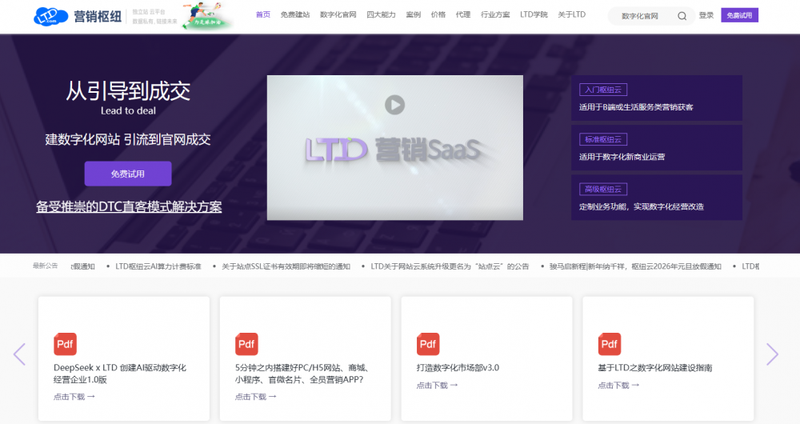800x424 pixels.
Task: Click the DeepSeek x LTD card title
Action: pyautogui.click(x=120, y=373)
